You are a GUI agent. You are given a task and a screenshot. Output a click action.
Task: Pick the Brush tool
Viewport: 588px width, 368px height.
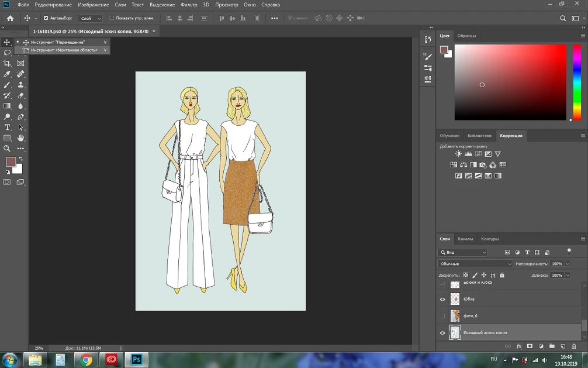pyautogui.click(x=7, y=85)
